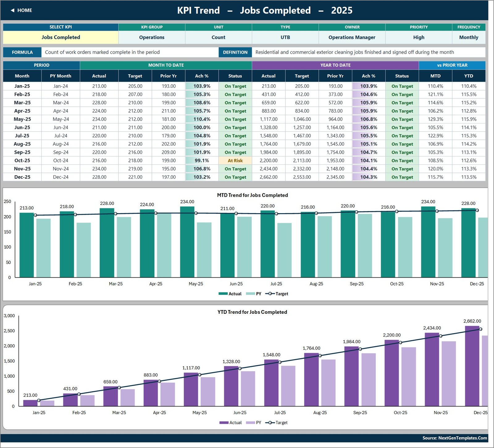This screenshot has height=448, width=494.
Task: Click the UTB type cell
Action: point(285,37)
